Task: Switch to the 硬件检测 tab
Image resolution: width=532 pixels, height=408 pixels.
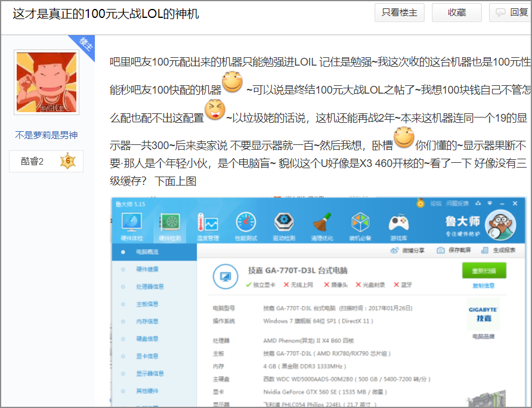Action: click(x=171, y=222)
